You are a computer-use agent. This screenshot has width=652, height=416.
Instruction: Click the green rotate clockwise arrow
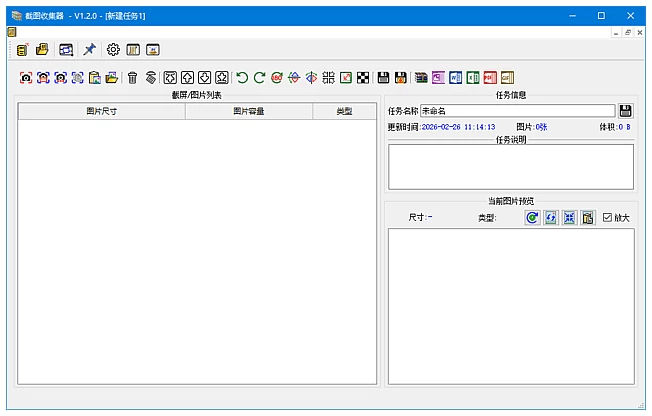click(x=259, y=77)
